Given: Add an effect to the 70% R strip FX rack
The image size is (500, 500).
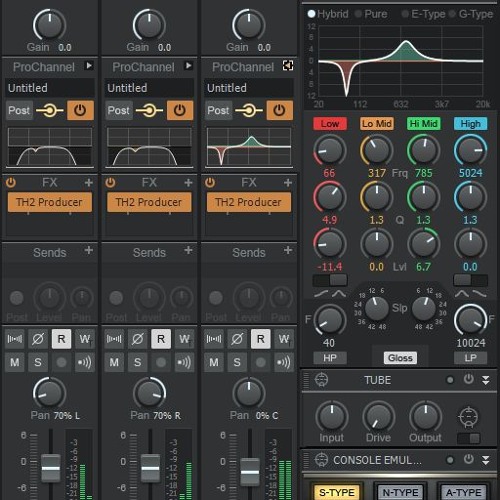Looking at the screenshot, I should coord(188,182).
